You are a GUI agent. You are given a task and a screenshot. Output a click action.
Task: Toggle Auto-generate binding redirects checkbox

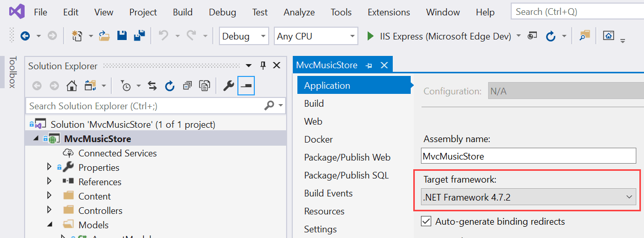(426, 222)
